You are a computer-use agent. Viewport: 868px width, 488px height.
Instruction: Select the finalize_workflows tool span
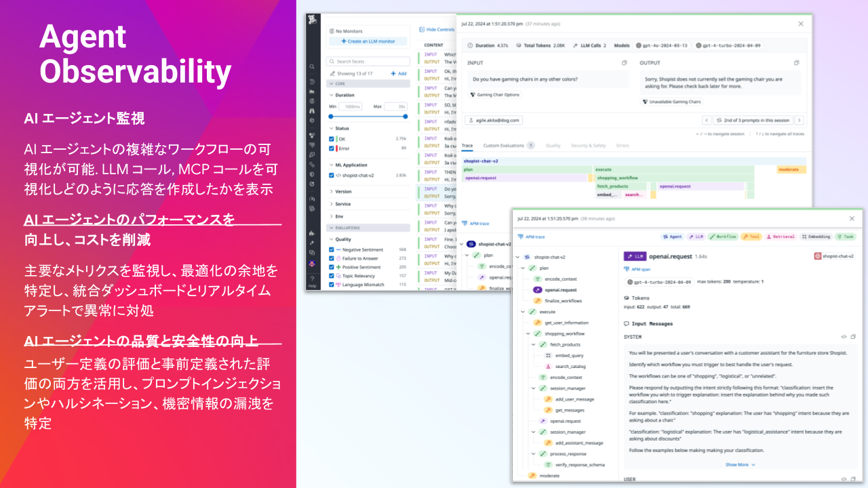coord(557,300)
